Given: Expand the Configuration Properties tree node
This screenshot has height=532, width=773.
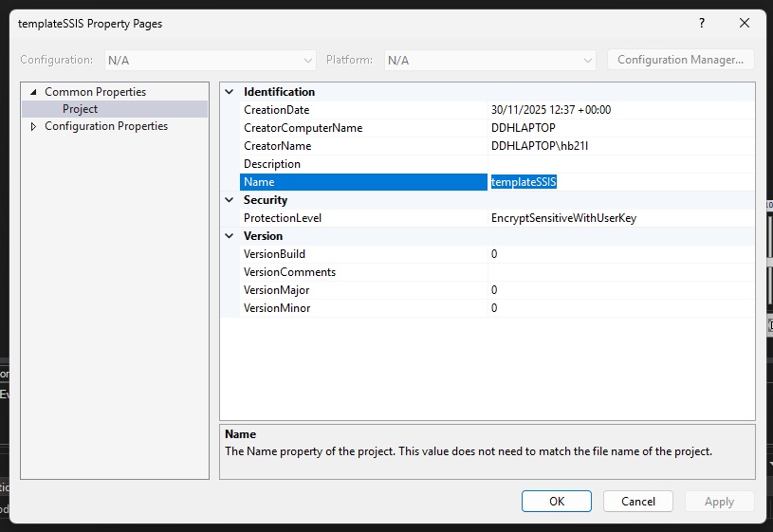Looking at the screenshot, I should (34, 126).
